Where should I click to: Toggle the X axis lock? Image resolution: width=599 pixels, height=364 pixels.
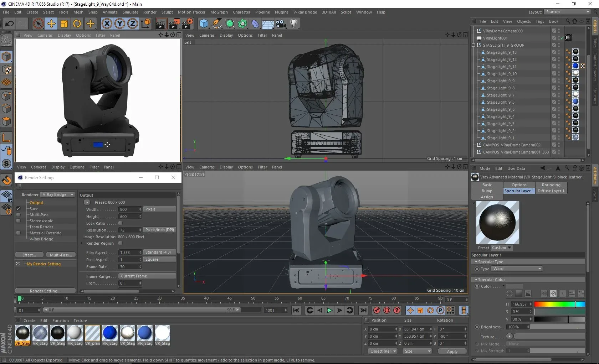[107, 24]
